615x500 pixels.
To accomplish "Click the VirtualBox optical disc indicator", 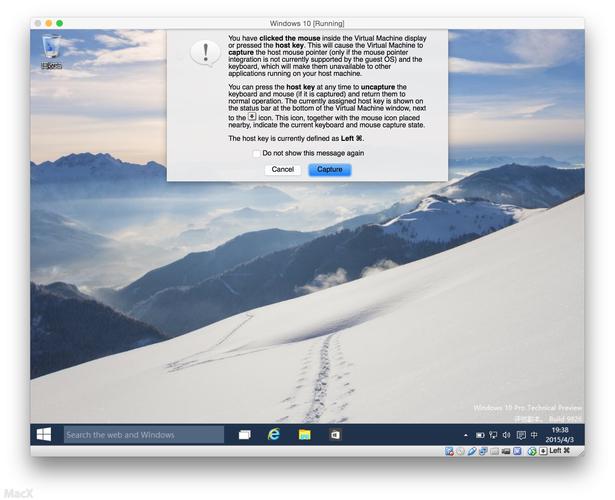I will click(460, 451).
